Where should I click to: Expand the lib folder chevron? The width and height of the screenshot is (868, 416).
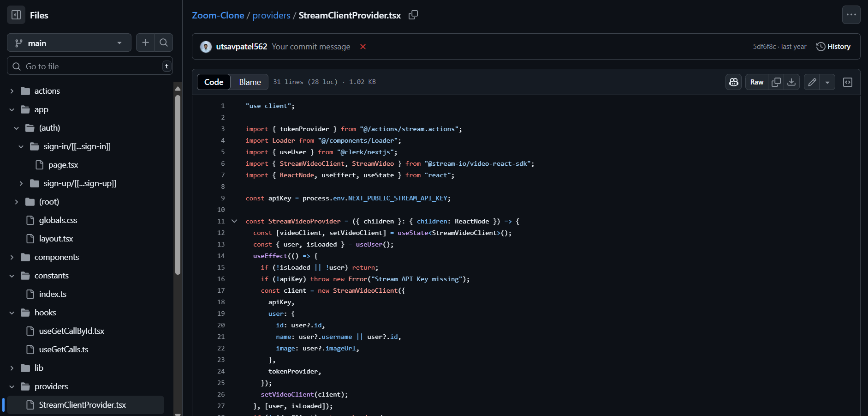point(12,368)
